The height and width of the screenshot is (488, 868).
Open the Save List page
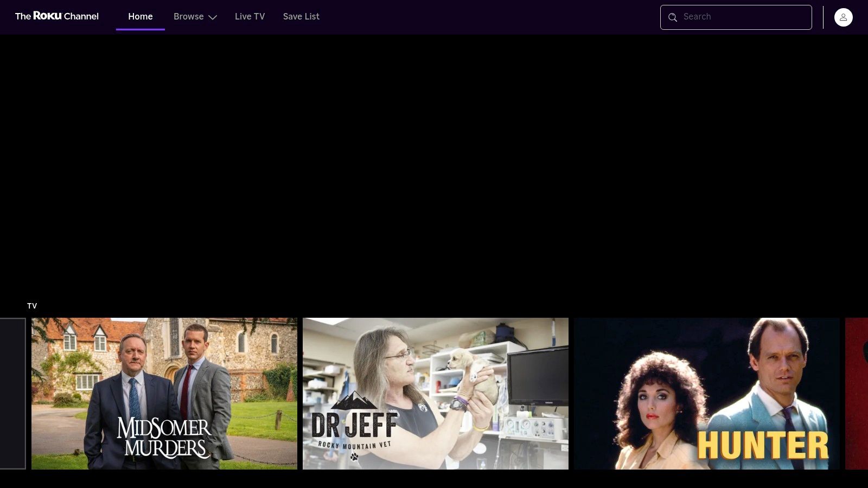301,17
